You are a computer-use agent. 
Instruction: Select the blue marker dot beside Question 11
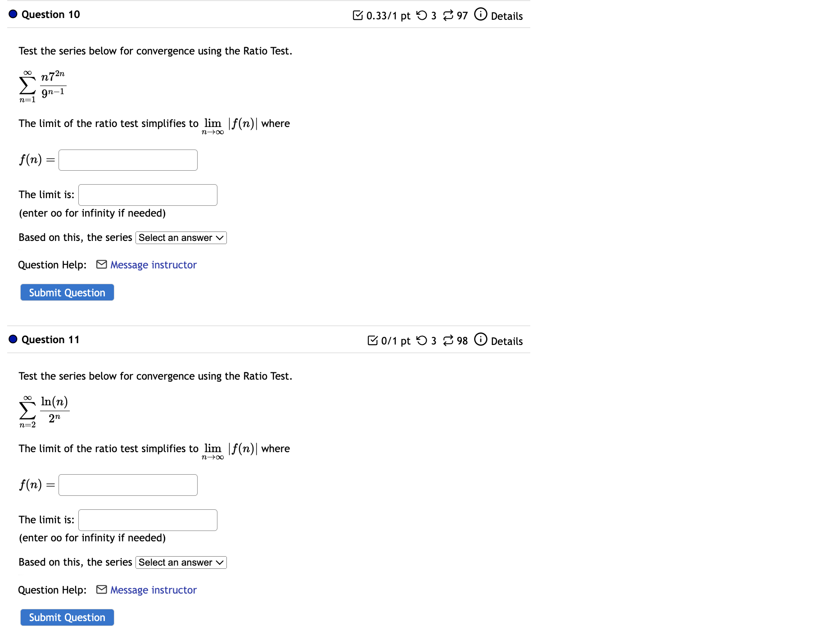12,339
